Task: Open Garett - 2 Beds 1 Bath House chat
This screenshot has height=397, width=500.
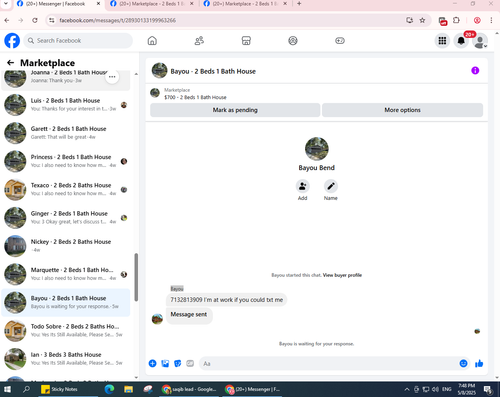Action: point(65,133)
